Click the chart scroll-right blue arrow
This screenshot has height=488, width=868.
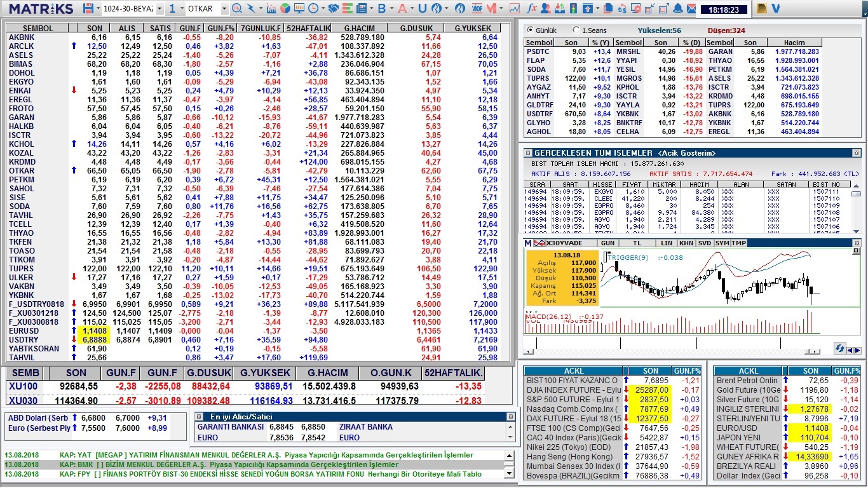click(x=858, y=350)
